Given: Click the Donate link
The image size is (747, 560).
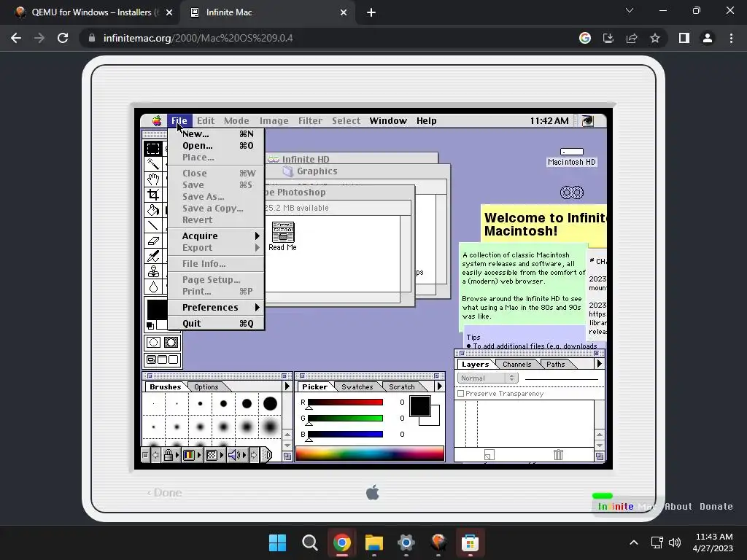Looking at the screenshot, I should tap(716, 507).
